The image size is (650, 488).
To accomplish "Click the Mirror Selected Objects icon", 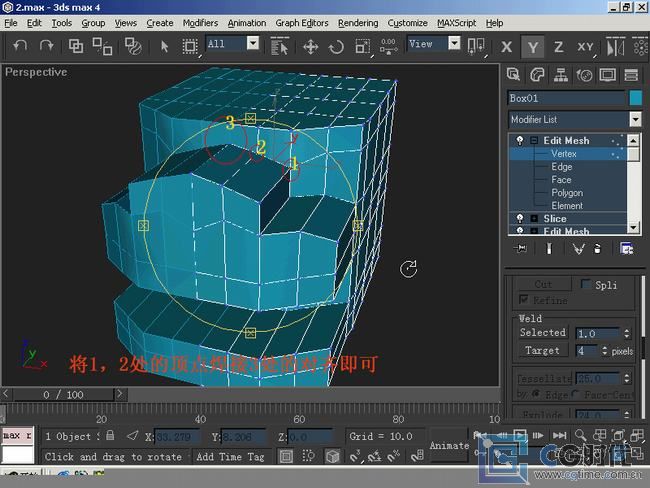I will [x=616, y=46].
